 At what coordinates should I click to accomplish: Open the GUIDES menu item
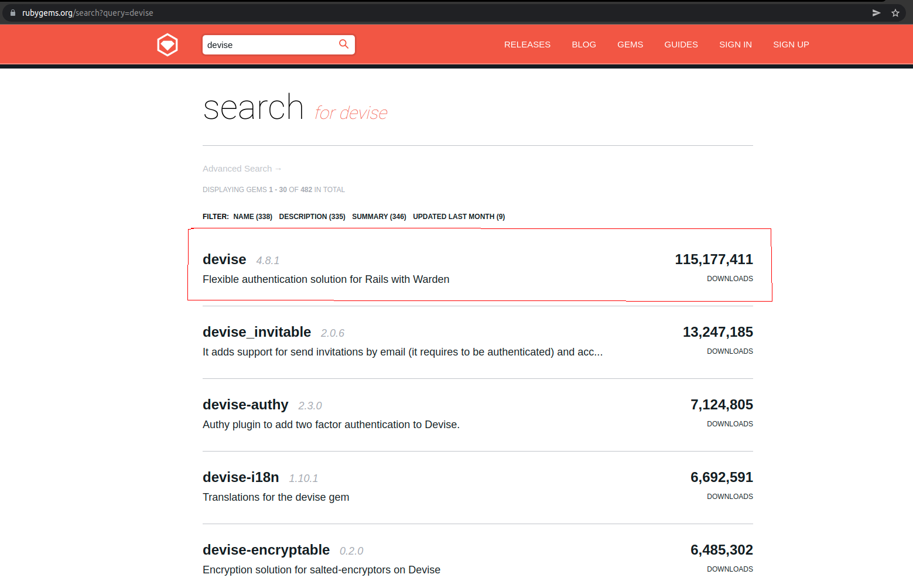click(x=681, y=45)
